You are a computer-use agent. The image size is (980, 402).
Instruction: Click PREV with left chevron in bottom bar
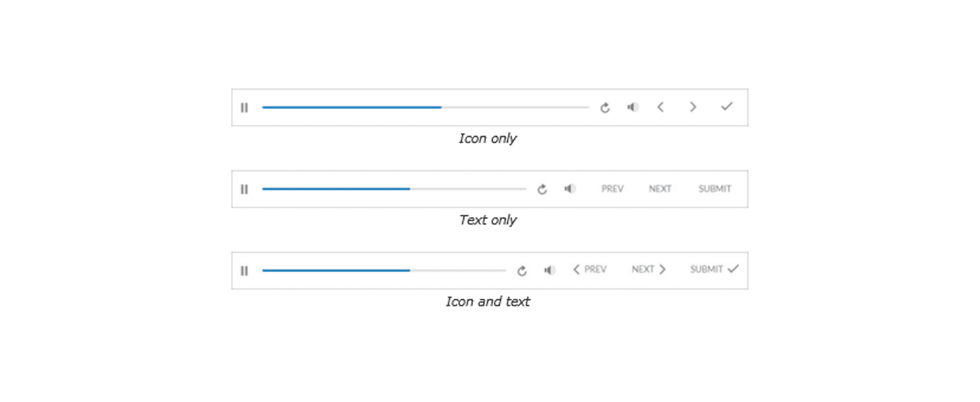click(x=590, y=270)
